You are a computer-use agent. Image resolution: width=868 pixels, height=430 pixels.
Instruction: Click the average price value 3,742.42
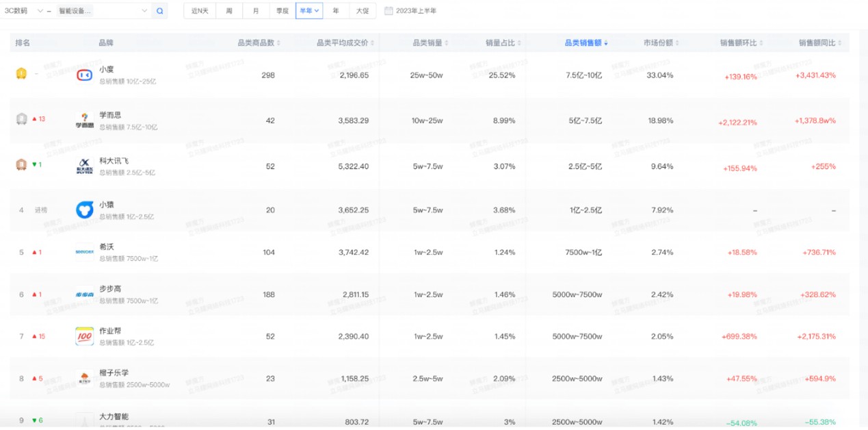coord(354,252)
